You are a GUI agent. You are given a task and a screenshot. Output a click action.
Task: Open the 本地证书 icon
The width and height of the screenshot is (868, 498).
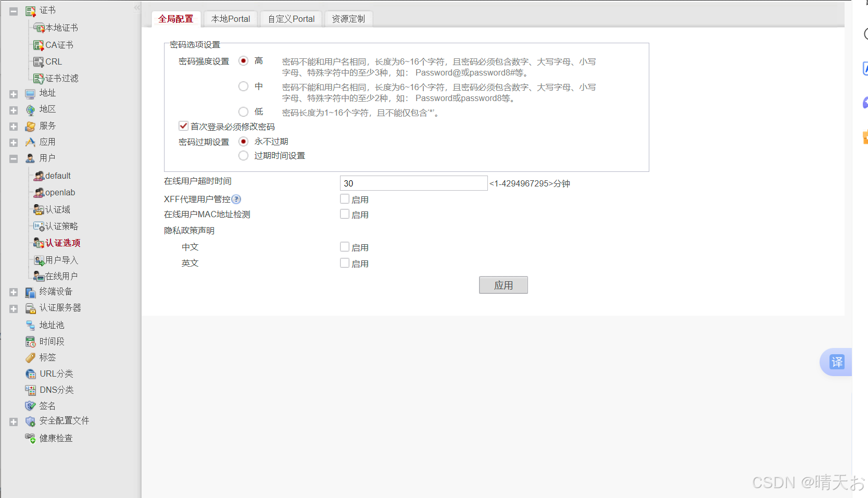pos(39,28)
